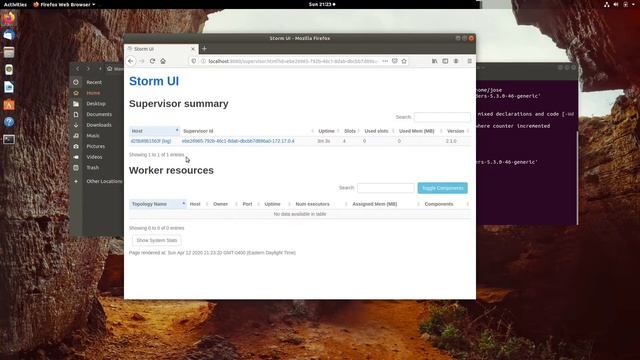Open LibreOffice Writer from dock
This screenshot has height=360, width=640.
pyautogui.click(x=9, y=87)
